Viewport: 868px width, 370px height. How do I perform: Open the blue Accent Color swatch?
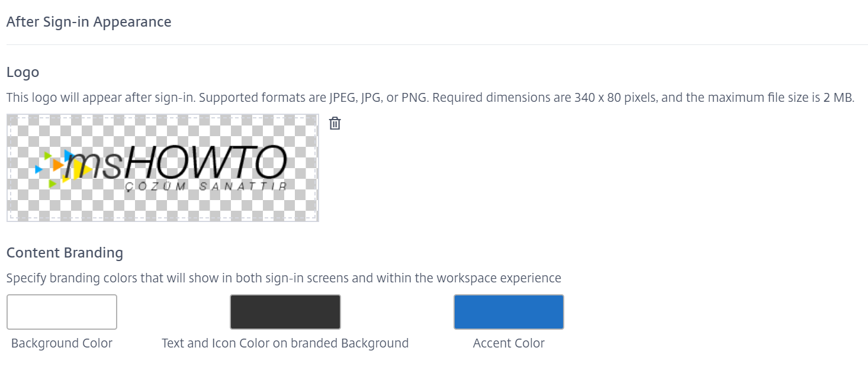pyautogui.click(x=509, y=312)
